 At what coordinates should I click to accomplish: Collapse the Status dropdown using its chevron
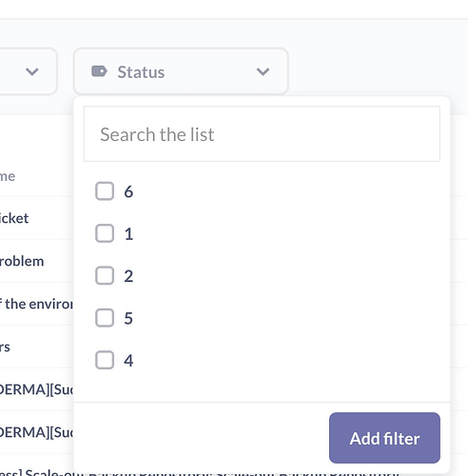pyautogui.click(x=263, y=71)
